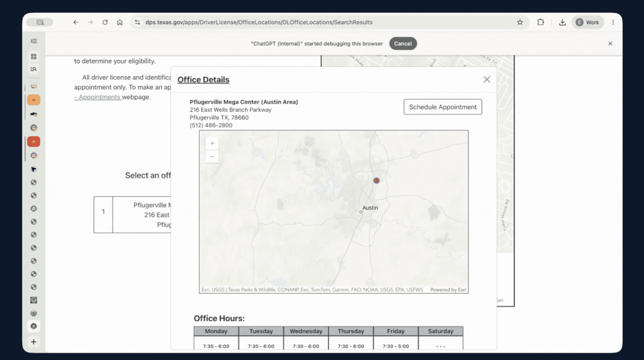
Task: Bookmark this page with the star icon
Action: pos(520,22)
